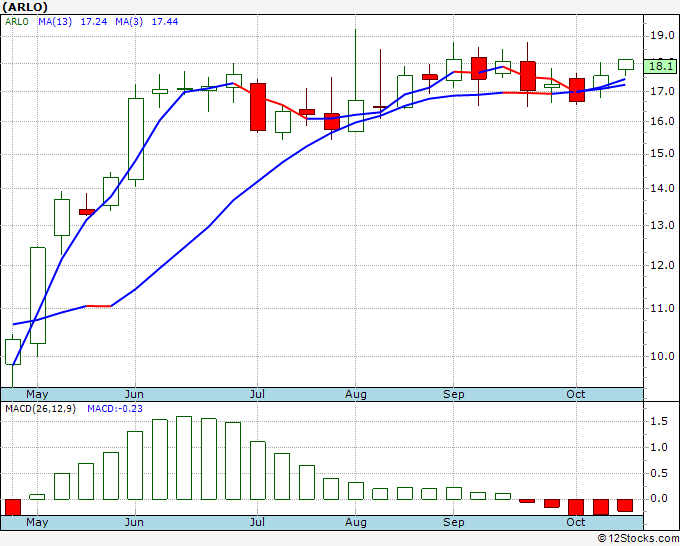Viewport: 680px width, 546px height.
Task: Click the MACD:-0.23 value label
Action: (115, 409)
